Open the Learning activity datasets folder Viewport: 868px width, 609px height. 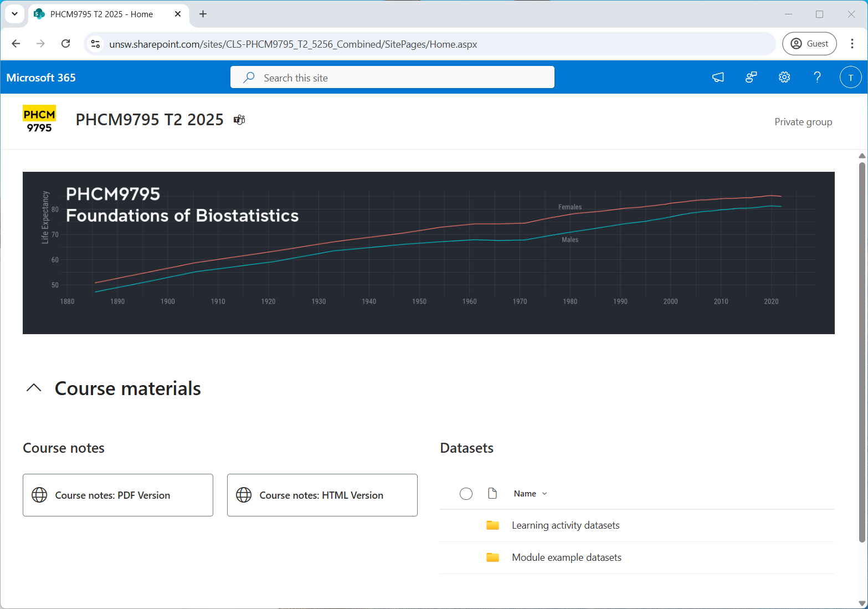click(566, 525)
